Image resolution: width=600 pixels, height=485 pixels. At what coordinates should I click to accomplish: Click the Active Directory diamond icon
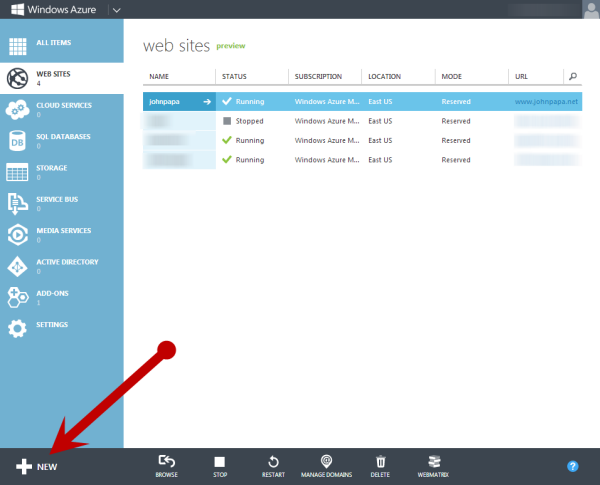coord(17,266)
